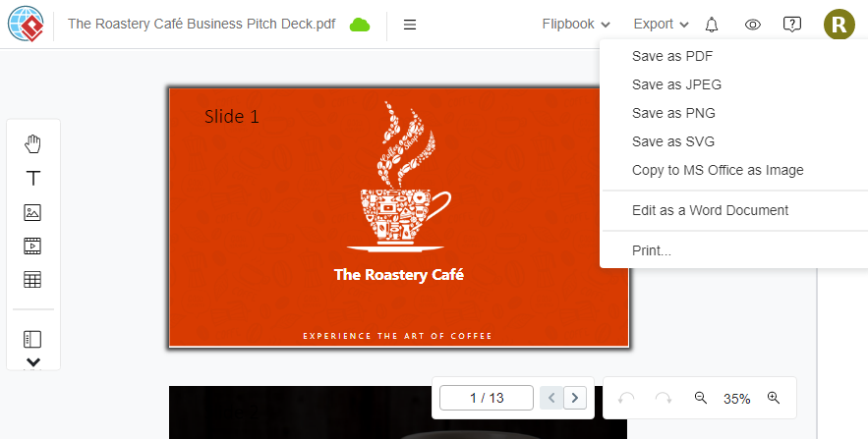Select the Text tool

point(33,178)
